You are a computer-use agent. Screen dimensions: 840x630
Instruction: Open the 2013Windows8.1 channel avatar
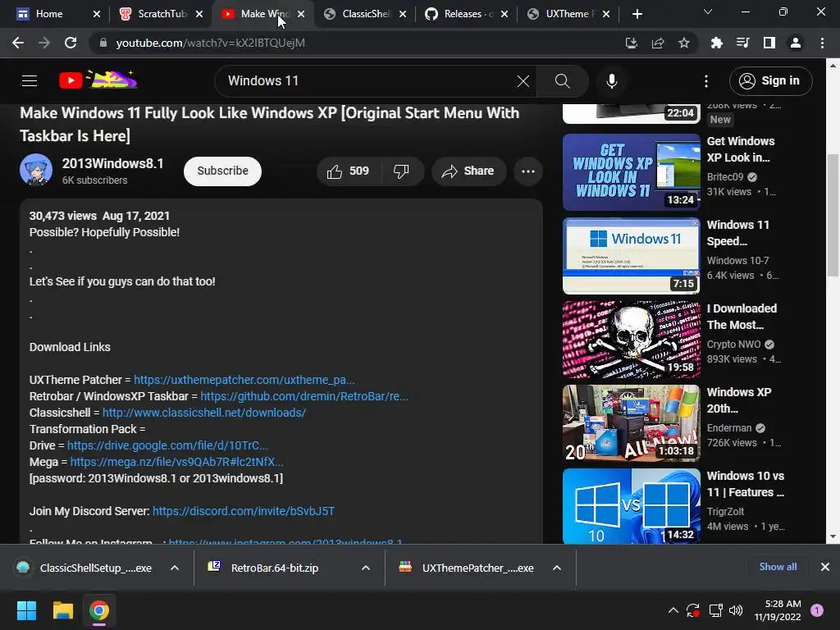point(36,170)
